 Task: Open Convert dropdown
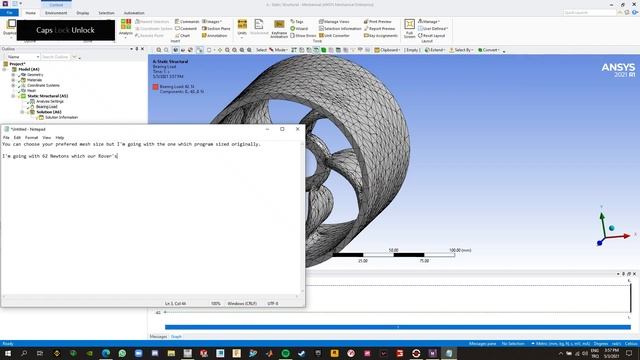489,50
